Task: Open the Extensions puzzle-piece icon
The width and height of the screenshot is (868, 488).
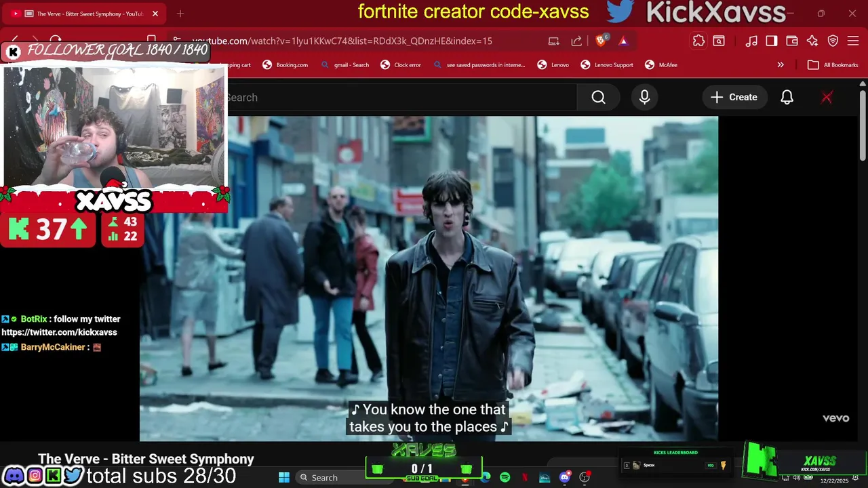Action: coord(698,41)
